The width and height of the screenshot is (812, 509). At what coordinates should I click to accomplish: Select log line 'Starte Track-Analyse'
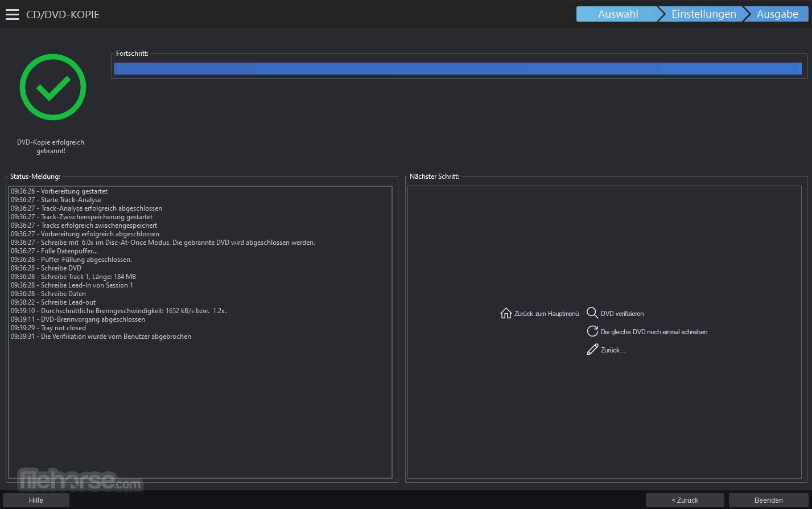(56, 200)
